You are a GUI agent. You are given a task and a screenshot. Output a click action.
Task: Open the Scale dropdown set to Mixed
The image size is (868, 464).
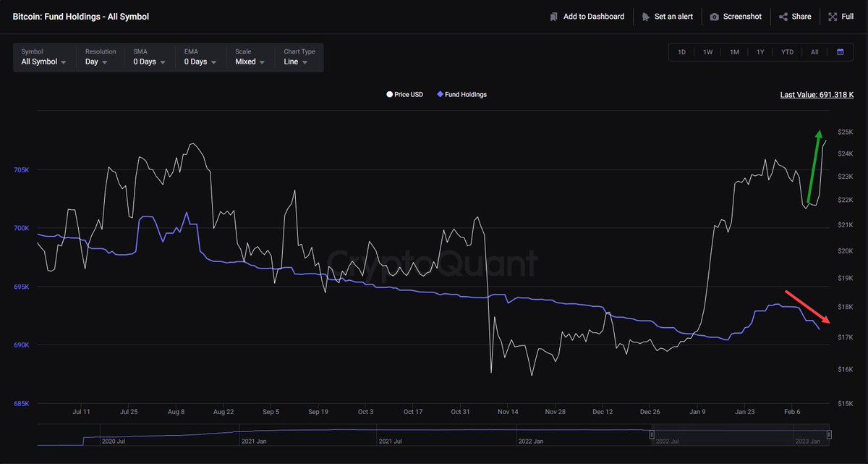point(250,57)
